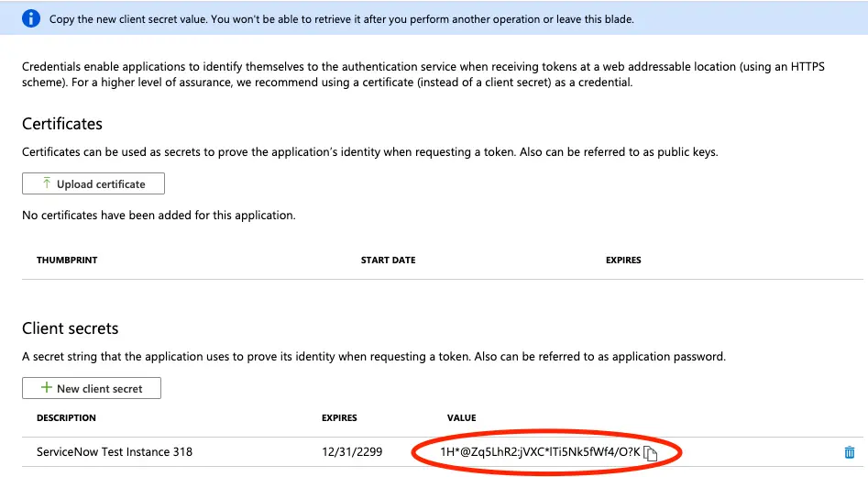The height and width of the screenshot is (477, 868).
Task: Click the DESCRIPTION column header under Client secrets
Action: 66,418
